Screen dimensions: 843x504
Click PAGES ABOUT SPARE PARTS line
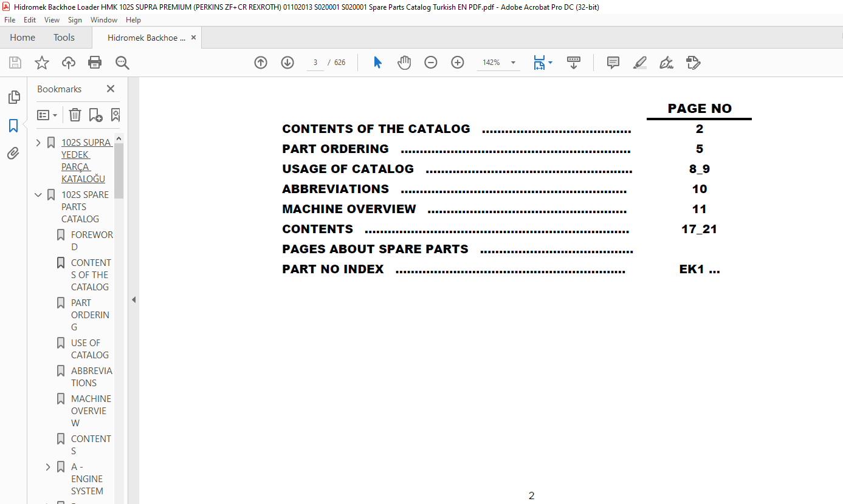tap(457, 249)
